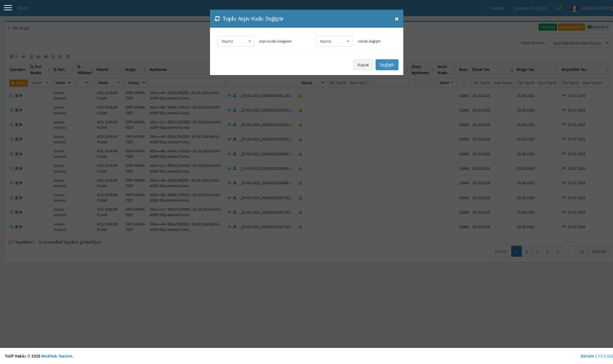Open the İşlemler menu button

coord(598,27)
